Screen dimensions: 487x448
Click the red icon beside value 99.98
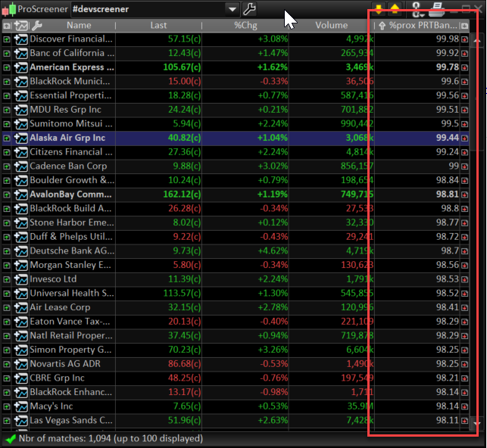(x=464, y=39)
